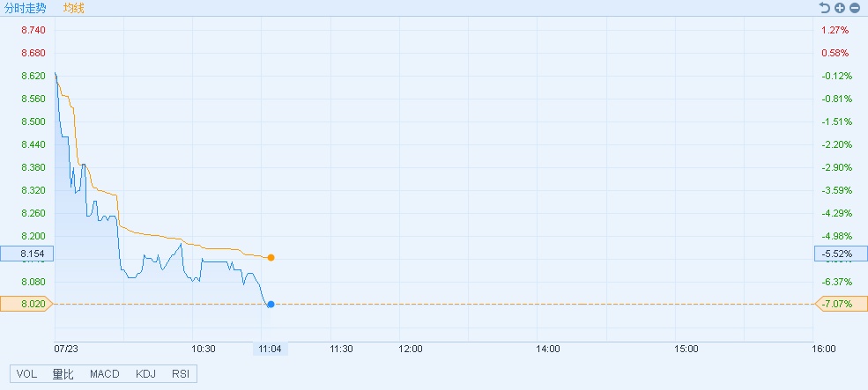This screenshot has height=390, width=868.
Task: Show the KDJ indicator
Action: (145, 374)
